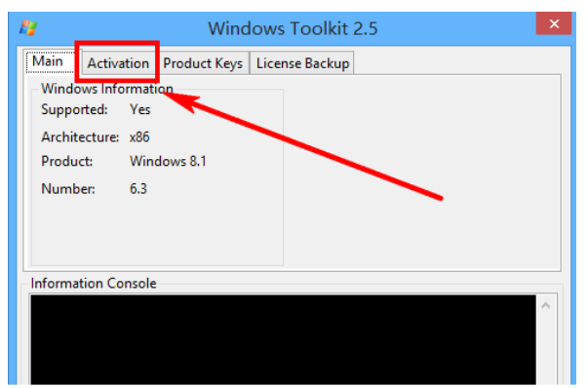
Task: Click the Product label
Action: coord(66,161)
